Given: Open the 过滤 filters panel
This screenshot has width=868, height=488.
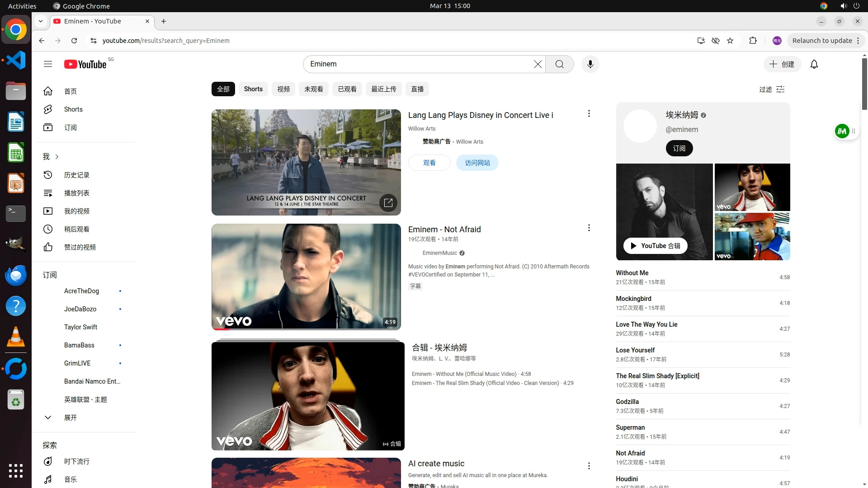Looking at the screenshot, I should pos(772,89).
